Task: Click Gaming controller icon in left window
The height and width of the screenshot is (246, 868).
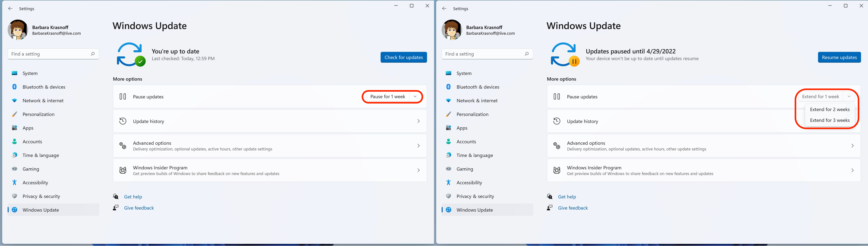Action: click(14, 169)
